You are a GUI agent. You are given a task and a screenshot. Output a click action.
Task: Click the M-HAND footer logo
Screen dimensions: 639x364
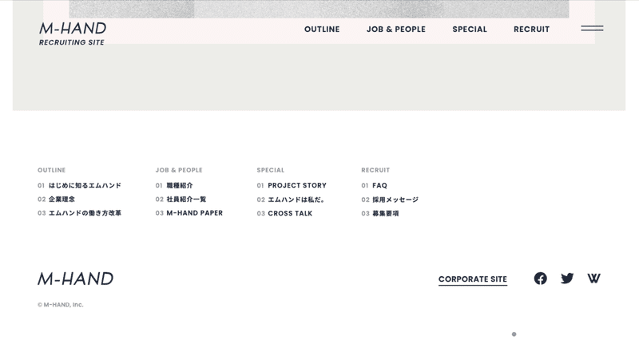coord(75,279)
